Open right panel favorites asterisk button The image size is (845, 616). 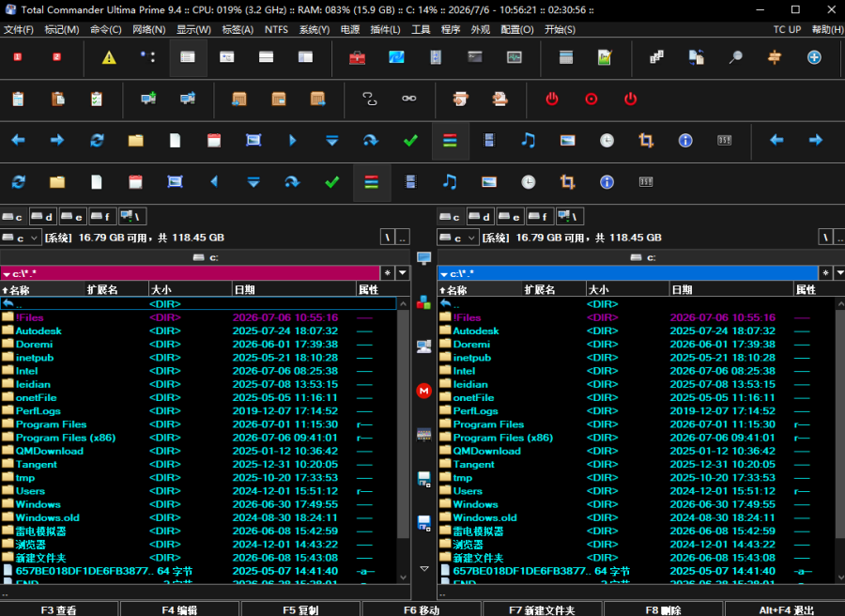pyautogui.click(x=825, y=273)
